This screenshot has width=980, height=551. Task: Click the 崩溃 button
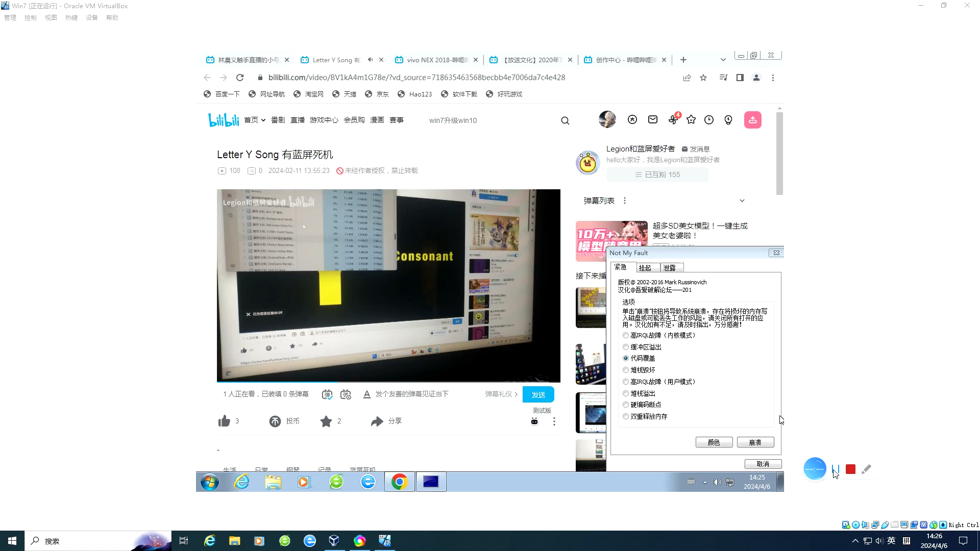(755, 442)
